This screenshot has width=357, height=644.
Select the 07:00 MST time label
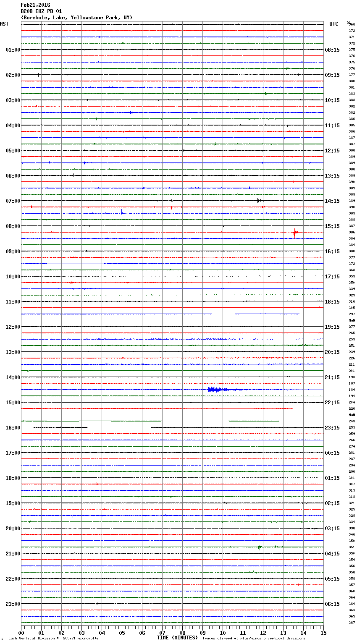[x=13, y=201]
